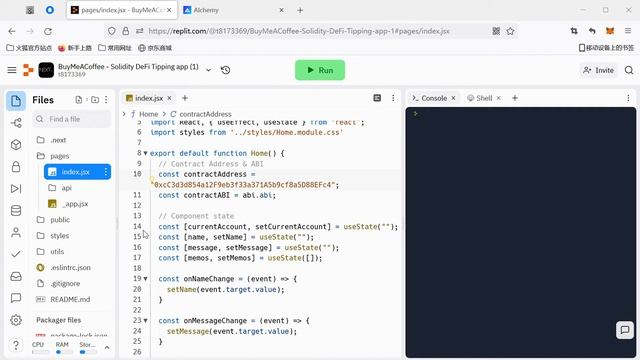Open the Replit hamburger sidebar menu
640x360 pixels.
(x=12, y=70)
